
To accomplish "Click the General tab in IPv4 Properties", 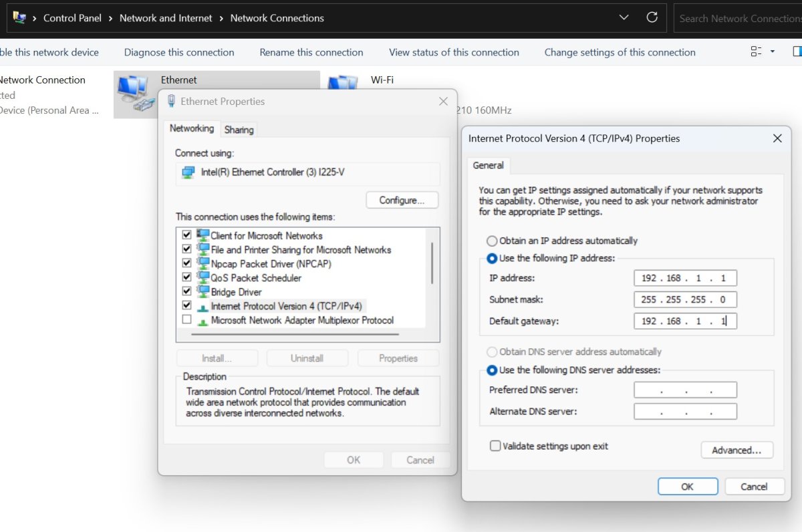I will pyautogui.click(x=488, y=166).
